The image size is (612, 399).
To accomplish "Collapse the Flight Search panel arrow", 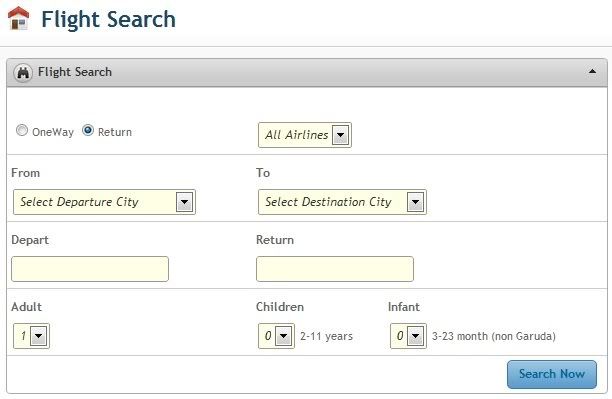I will [592, 71].
